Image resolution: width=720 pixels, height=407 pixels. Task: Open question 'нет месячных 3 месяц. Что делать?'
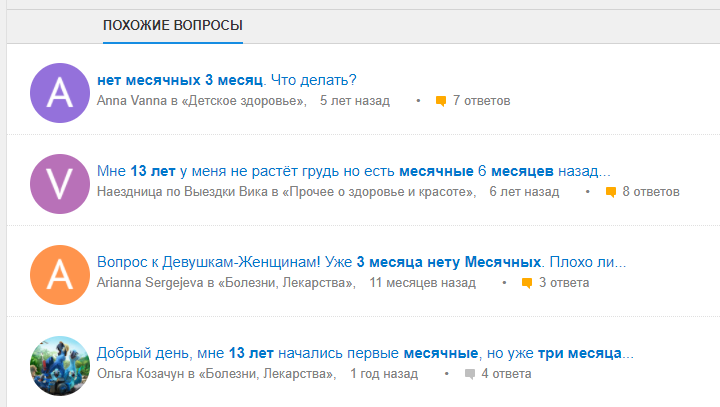(226, 80)
